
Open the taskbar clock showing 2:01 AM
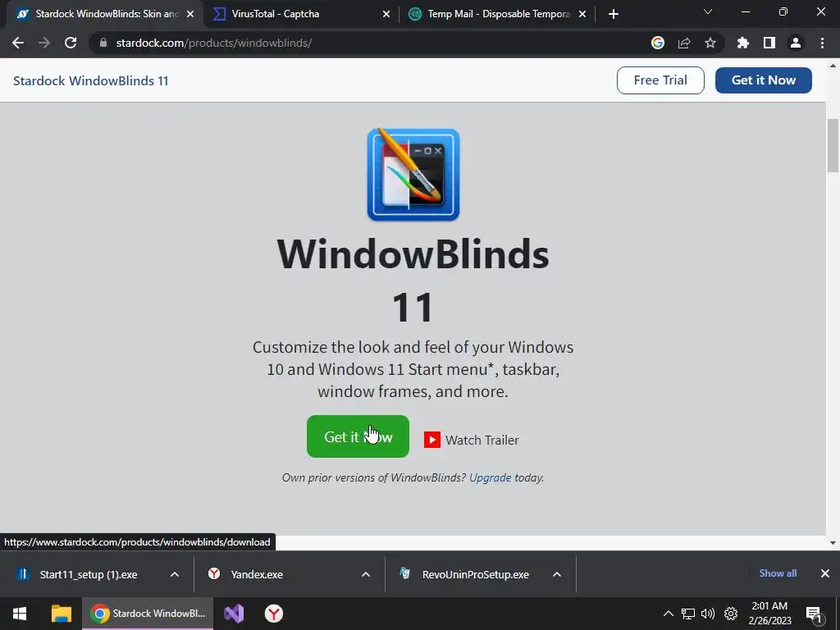[769, 614]
